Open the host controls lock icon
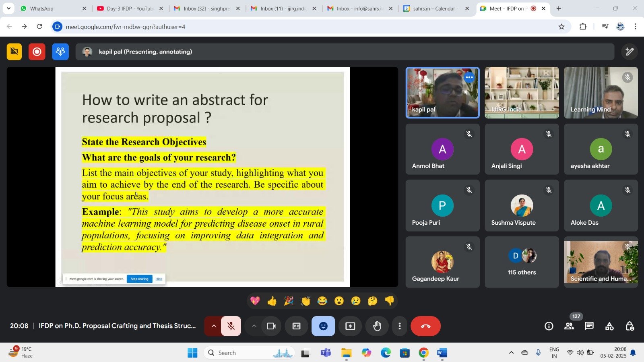 [x=630, y=326]
